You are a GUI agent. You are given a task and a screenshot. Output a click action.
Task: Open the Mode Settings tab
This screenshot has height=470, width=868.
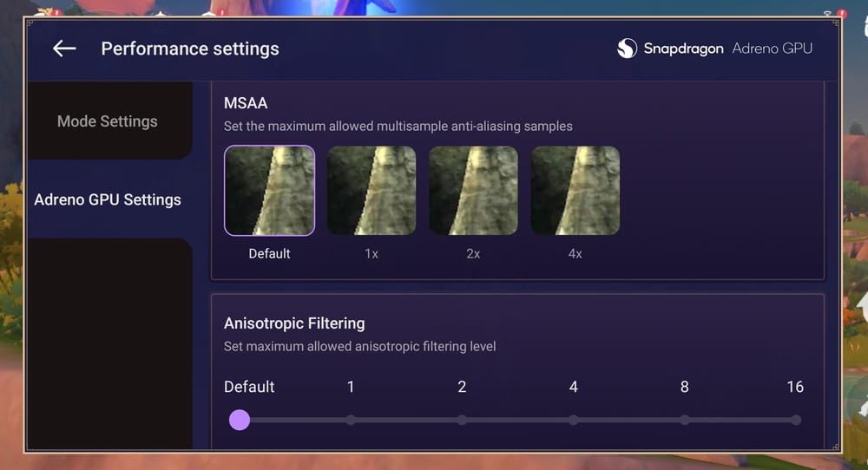pos(108,121)
